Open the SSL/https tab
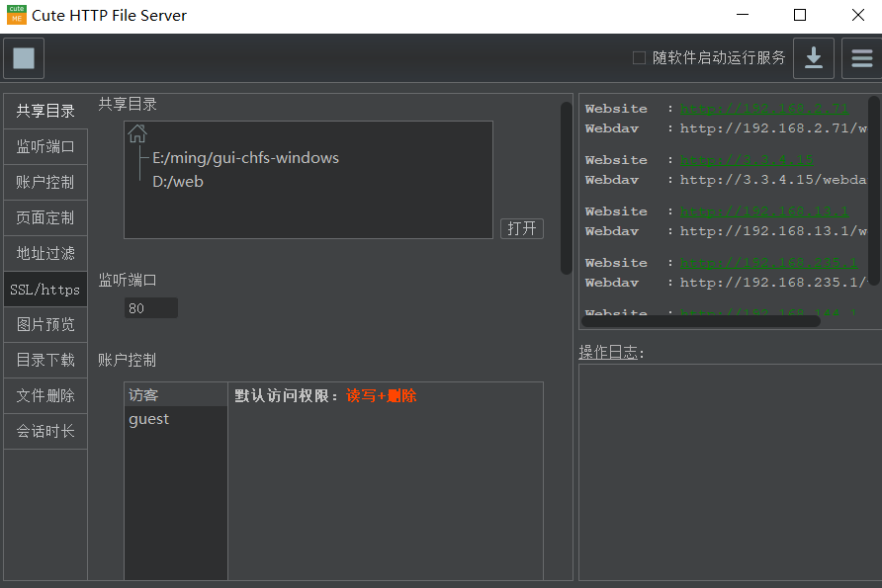 (45, 290)
